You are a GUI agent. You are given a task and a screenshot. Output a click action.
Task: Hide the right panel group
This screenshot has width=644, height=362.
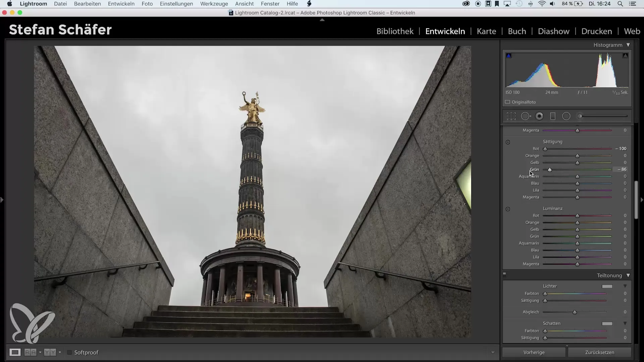(x=642, y=200)
